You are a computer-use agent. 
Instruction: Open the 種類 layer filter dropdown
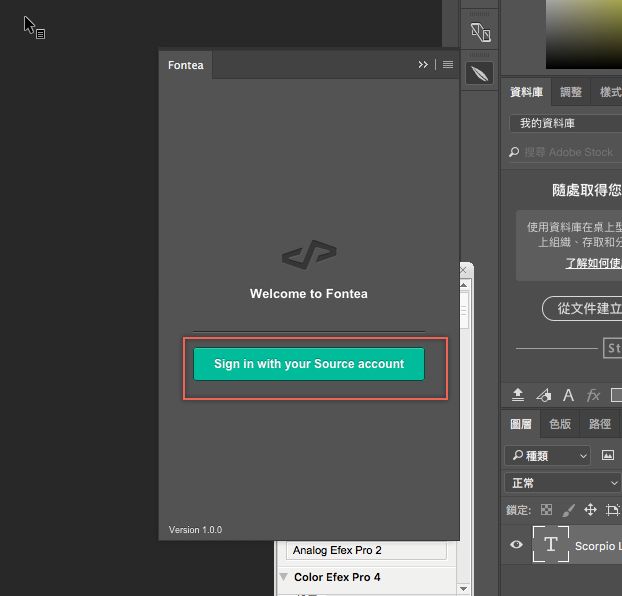(548, 455)
